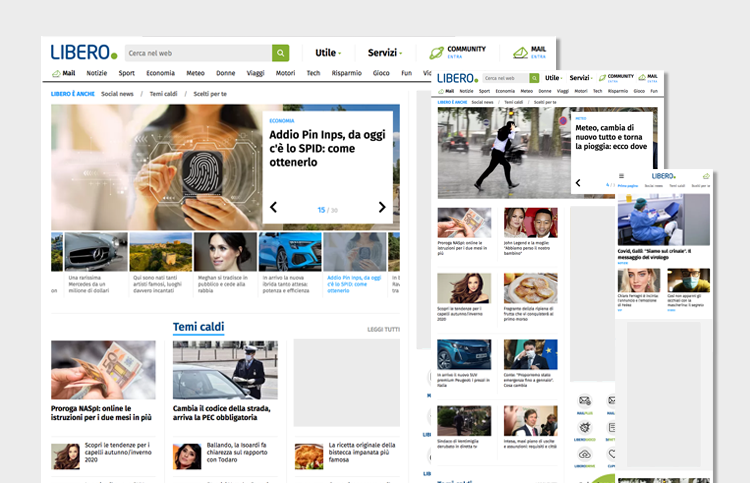Open Notizie in tablet navigation bar
This screenshot has width=750, height=483.
466,91
